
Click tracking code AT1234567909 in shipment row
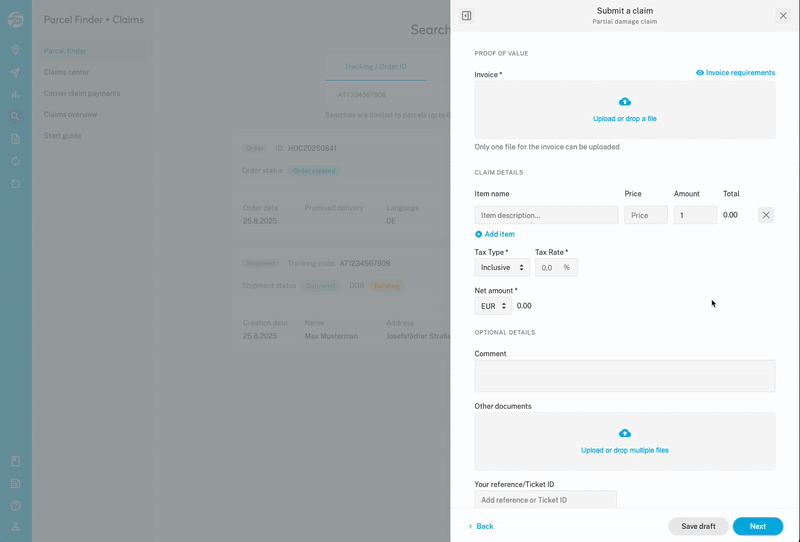(x=365, y=263)
